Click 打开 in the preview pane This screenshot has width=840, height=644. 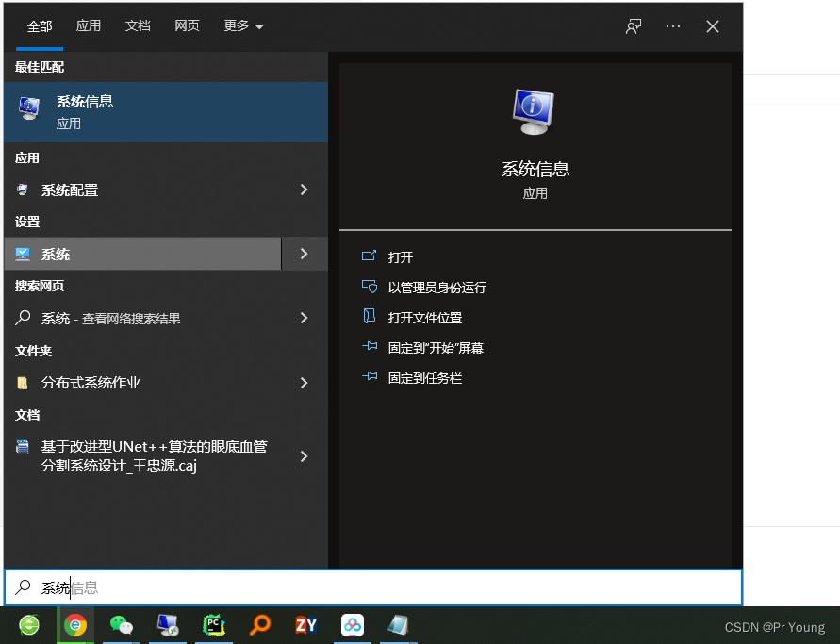tap(400, 257)
